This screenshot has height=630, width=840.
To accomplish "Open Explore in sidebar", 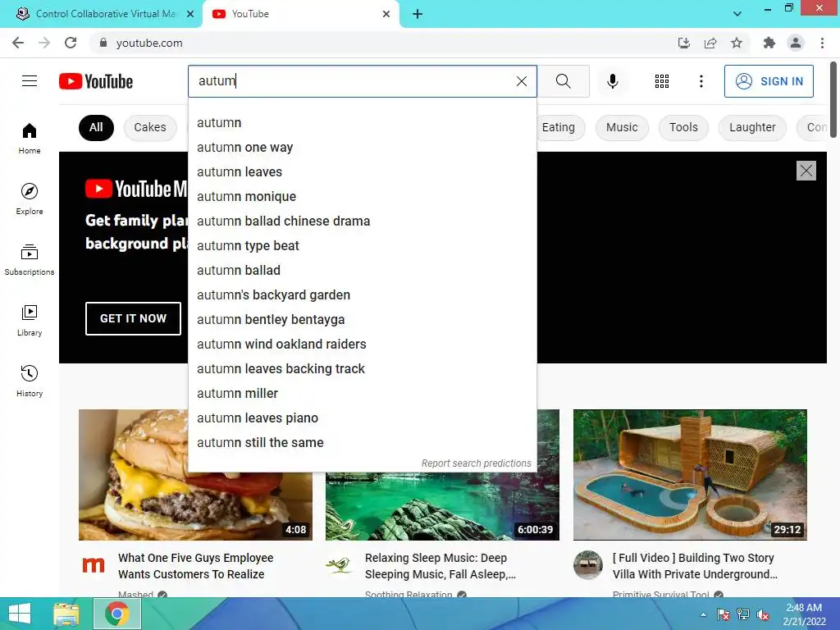I will point(30,199).
